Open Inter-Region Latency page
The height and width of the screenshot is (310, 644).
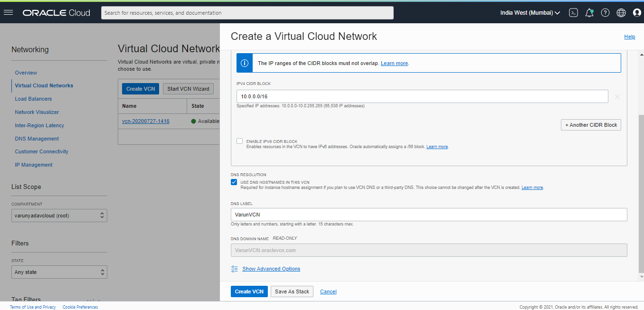coord(39,125)
